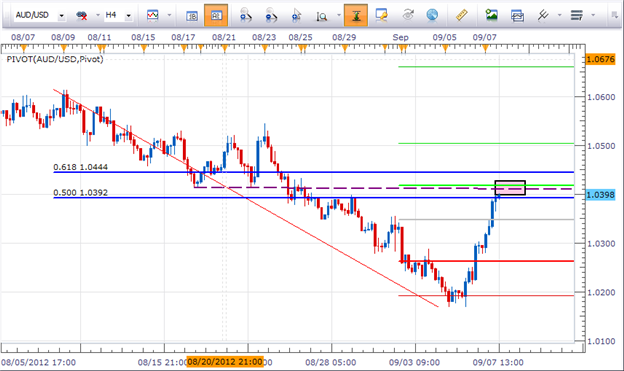Click the 08/07 date on top axis

[x=23, y=37]
